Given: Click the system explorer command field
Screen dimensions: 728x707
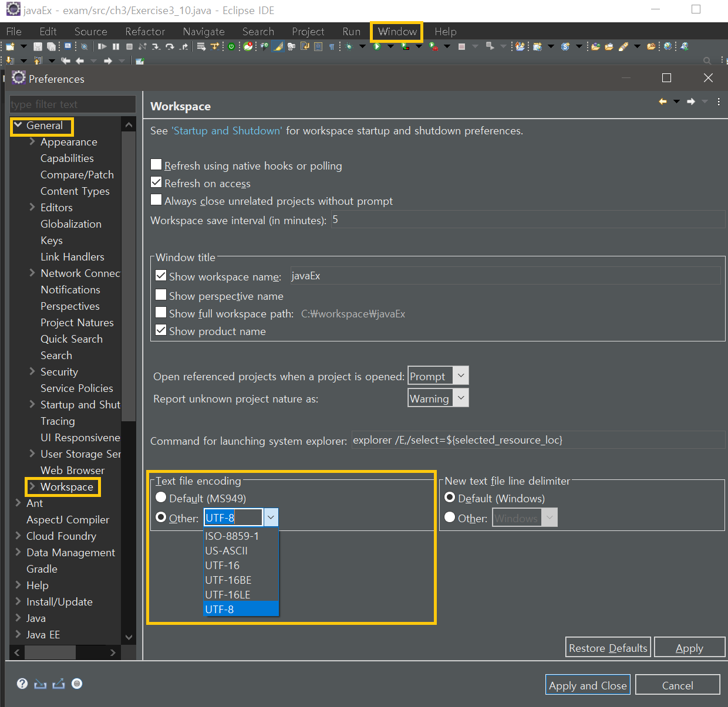Looking at the screenshot, I should [x=538, y=440].
